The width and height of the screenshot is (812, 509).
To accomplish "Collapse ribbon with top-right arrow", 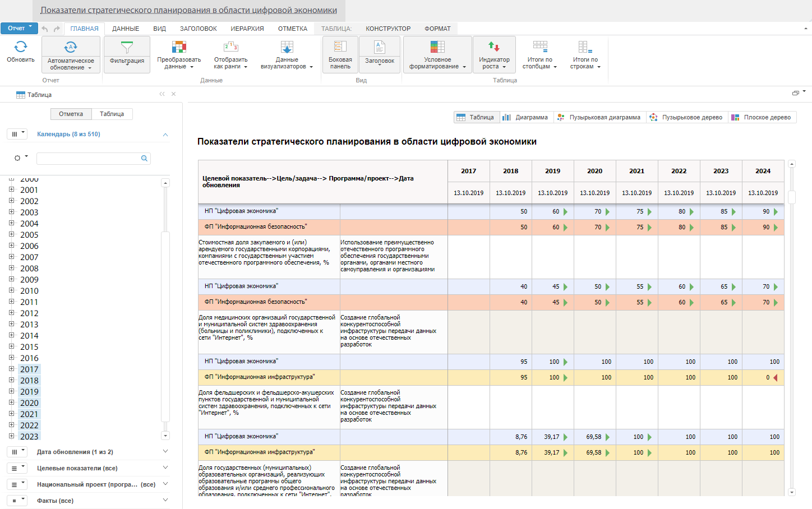I will coord(806,27).
